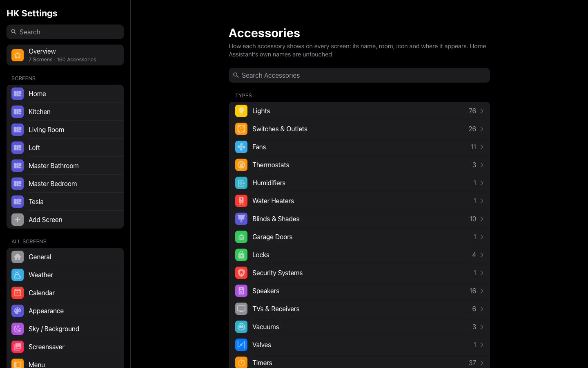This screenshot has width=588, height=368.
Task: Click the Blinds & Shades icon
Action: [x=241, y=219]
